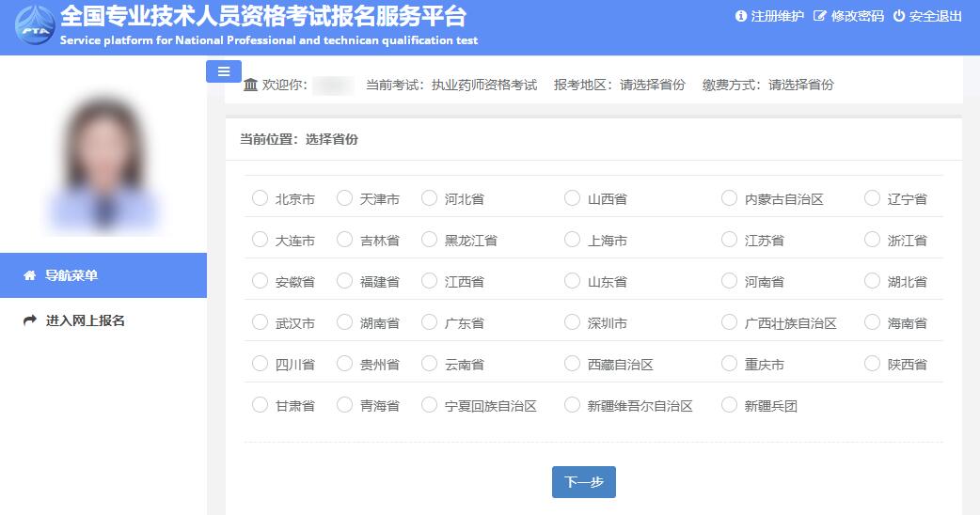Click the power icon beside 安全退出
980x515 pixels.
(898, 16)
